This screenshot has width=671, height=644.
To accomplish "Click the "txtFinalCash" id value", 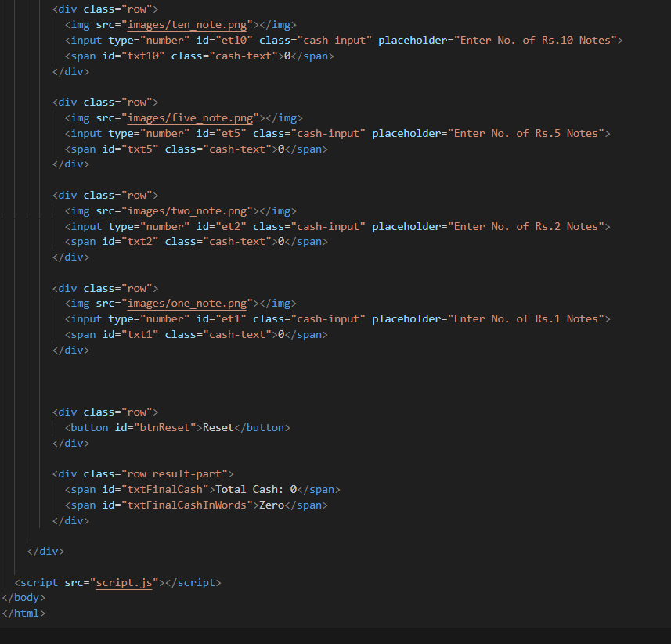I will pos(164,490).
